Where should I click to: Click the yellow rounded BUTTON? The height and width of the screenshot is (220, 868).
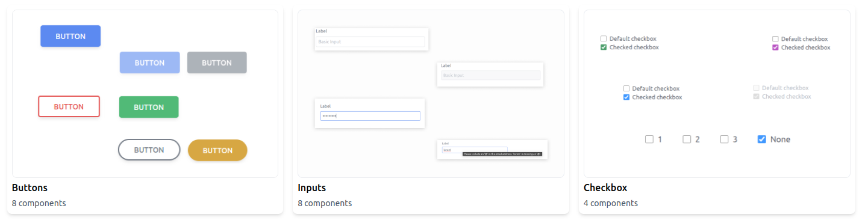click(x=217, y=150)
